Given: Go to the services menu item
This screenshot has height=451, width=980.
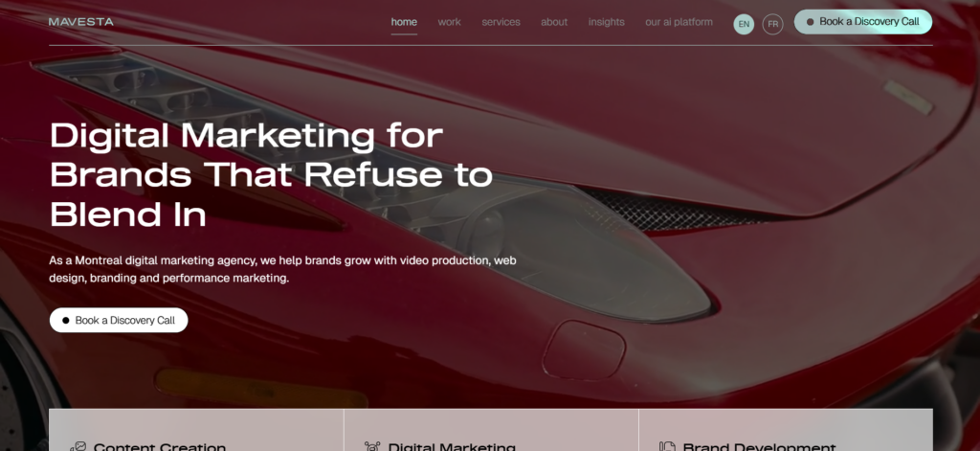Looking at the screenshot, I should click(x=501, y=22).
